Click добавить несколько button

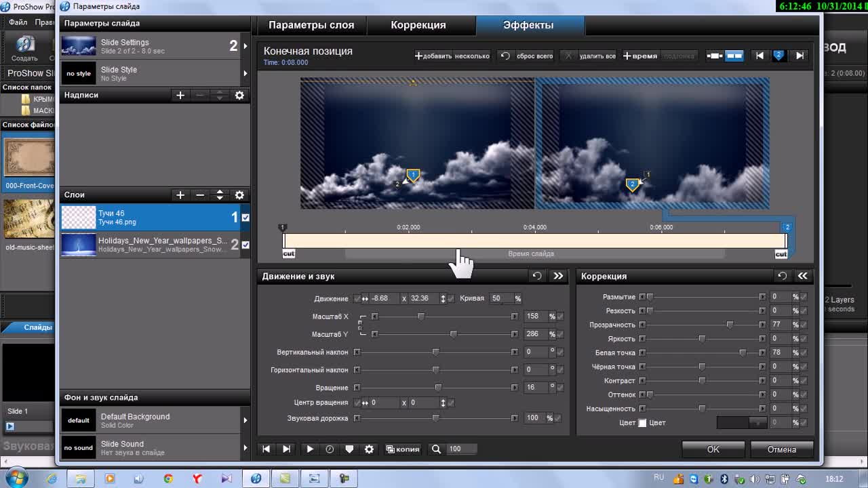(x=452, y=56)
